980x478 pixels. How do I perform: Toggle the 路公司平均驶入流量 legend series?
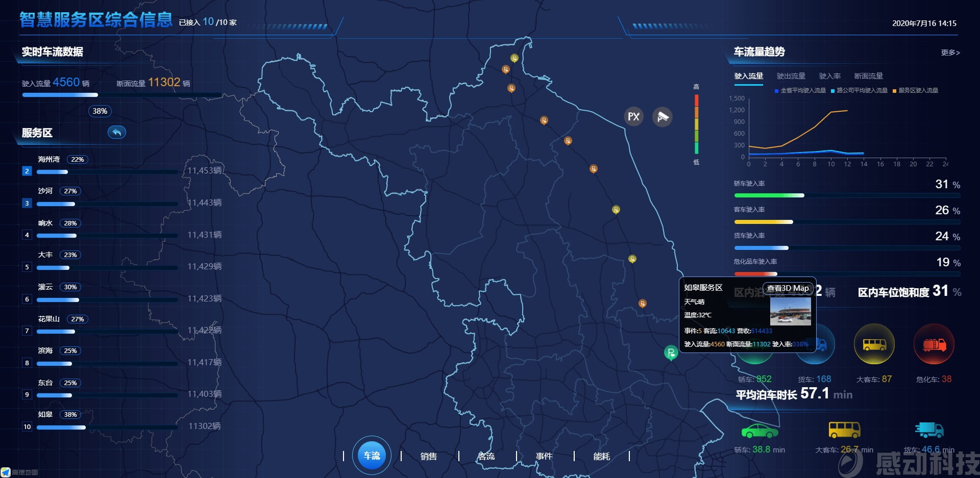(861, 91)
